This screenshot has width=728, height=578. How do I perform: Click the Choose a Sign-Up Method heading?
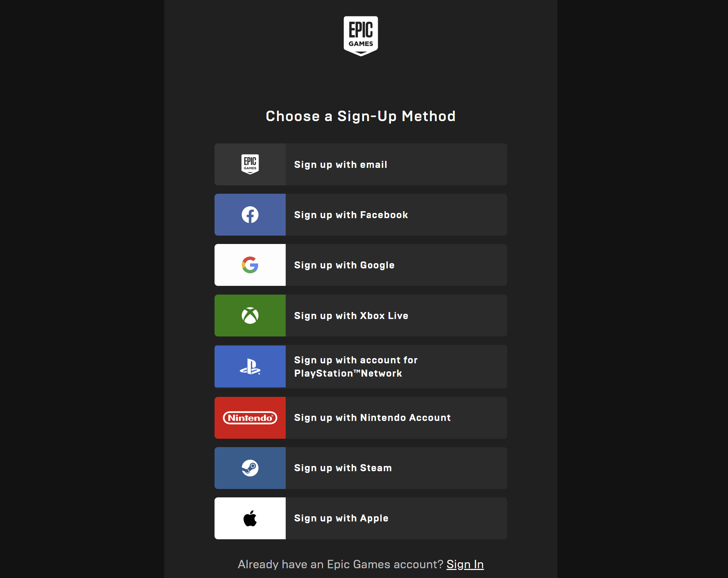coord(361,116)
